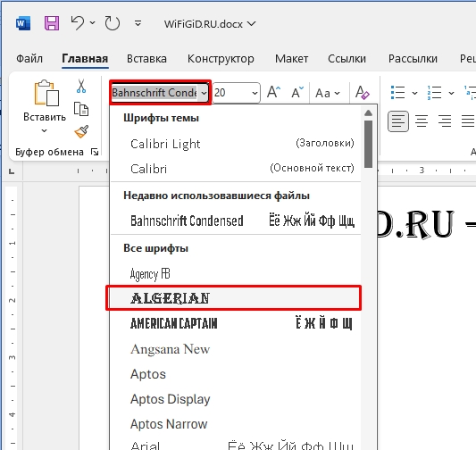Open the Конструктор tab
This screenshot has width=476, height=450.
[x=221, y=59]
